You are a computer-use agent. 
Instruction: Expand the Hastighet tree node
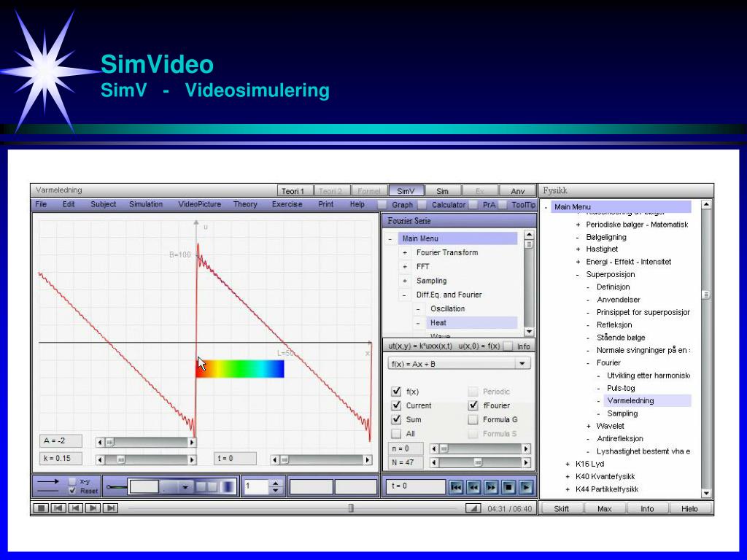pos(578,249)
